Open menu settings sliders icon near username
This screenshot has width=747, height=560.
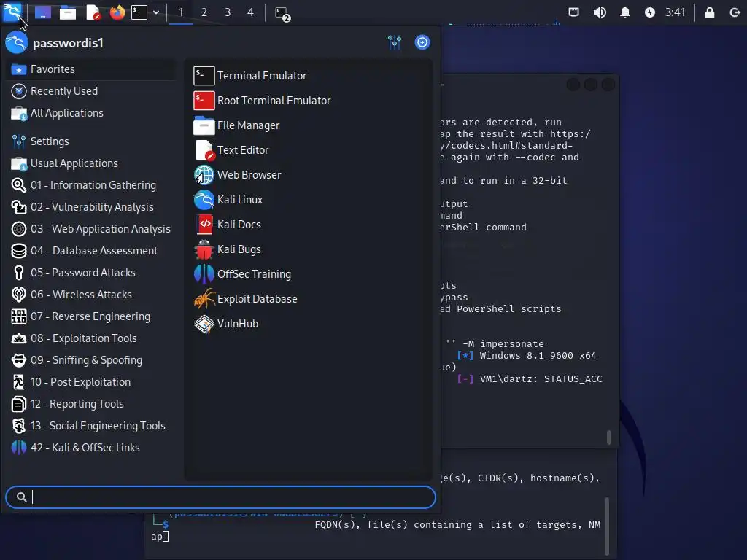click(395, 42)
